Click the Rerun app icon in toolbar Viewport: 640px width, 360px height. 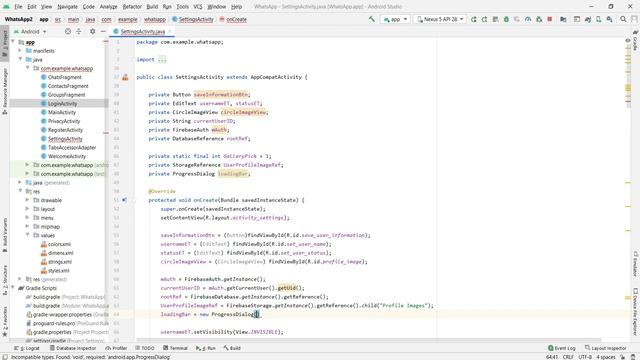tap(473, 19)
